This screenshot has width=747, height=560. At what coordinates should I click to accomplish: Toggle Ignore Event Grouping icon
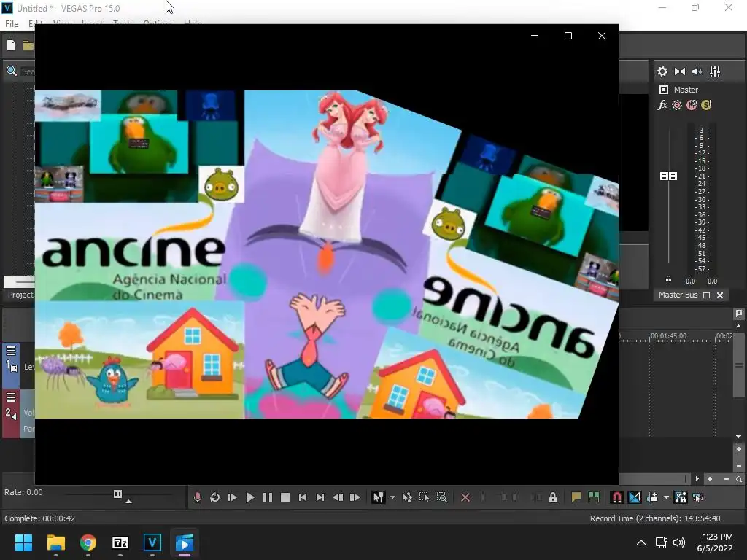click(x=698, y=497)
